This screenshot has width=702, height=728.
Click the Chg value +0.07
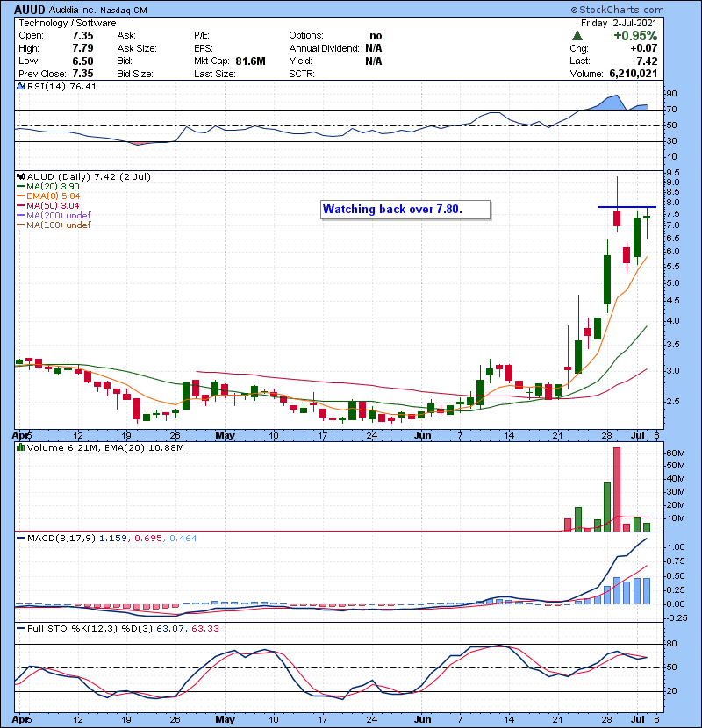tap(644, 48)
